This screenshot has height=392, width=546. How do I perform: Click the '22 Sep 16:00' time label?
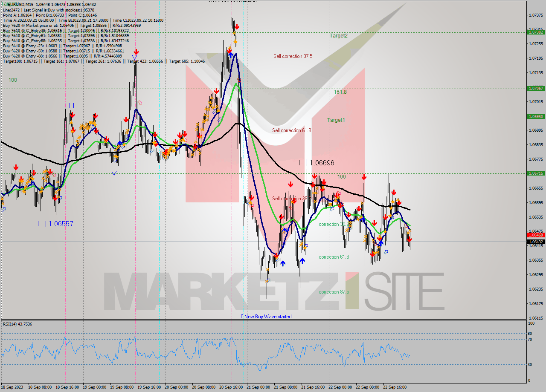[395, 387]
